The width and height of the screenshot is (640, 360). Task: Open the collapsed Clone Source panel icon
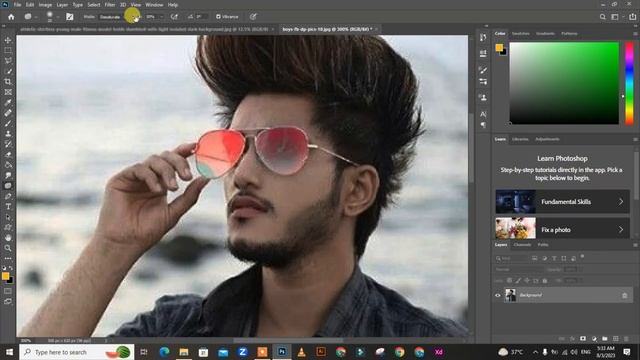pos(483,98)
